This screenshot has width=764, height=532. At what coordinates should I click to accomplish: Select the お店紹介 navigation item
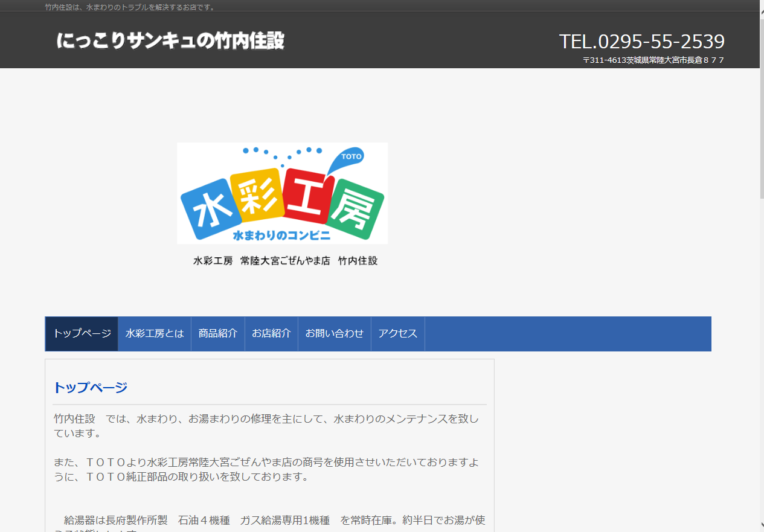coord(271,333)
